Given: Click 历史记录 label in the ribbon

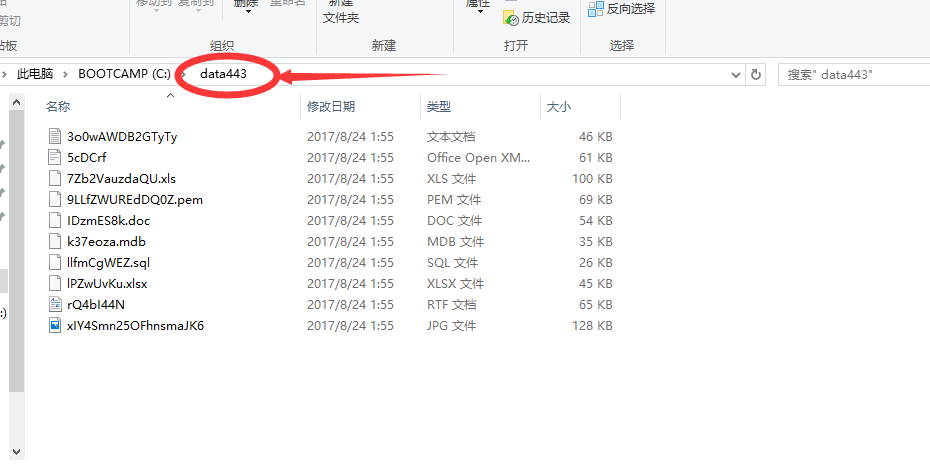Looking at the screenshot, I should pyautogui.click(x=546, y=18).
